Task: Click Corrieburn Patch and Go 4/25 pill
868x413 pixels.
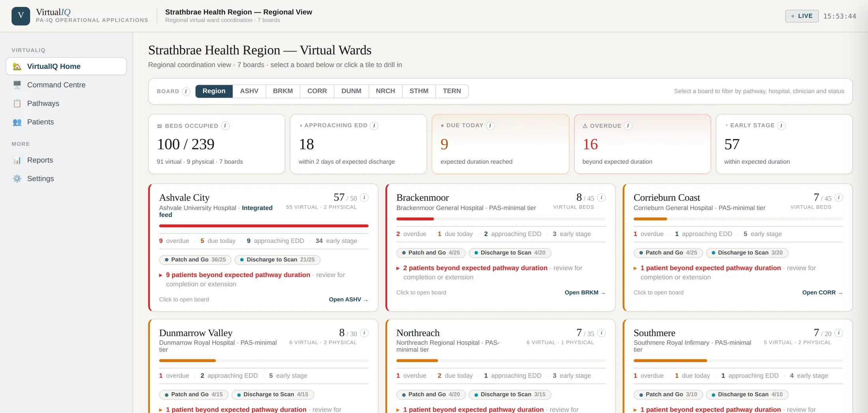Action: click(668, 252)
